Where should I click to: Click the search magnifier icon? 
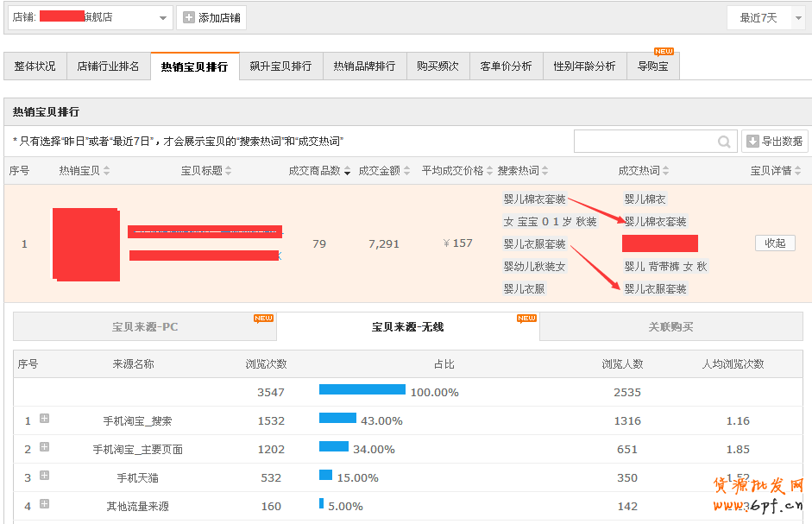click(x=725, y=142)
